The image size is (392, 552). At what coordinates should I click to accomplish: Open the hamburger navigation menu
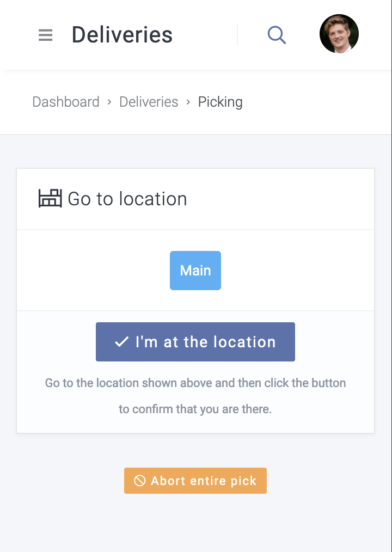[46, 35]
